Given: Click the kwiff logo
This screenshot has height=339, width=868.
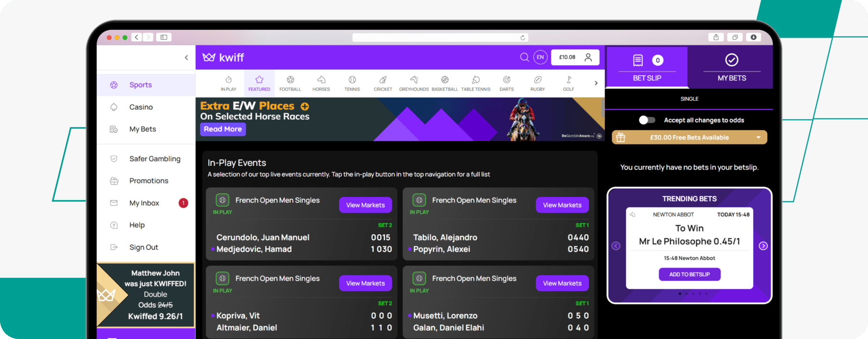Looking at the screenshot, I should pyautogui.click(x=223, y=57).
